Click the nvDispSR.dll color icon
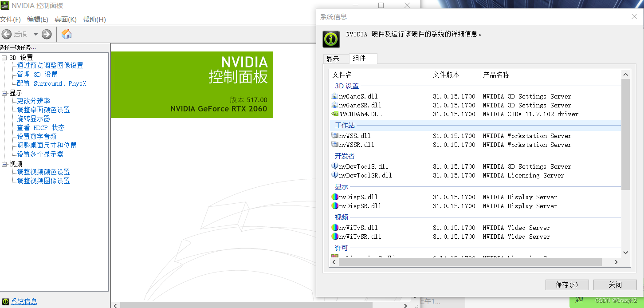 click(335, 206)
